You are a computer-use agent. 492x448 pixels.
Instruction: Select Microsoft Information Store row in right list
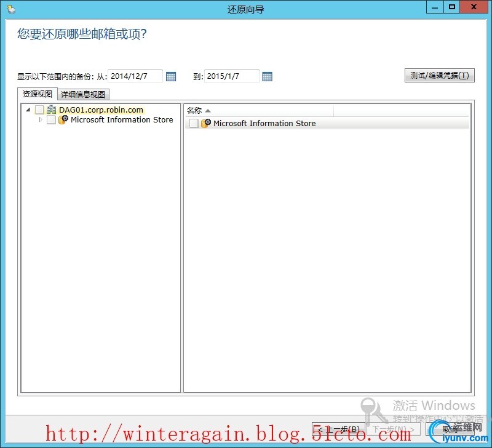tap(327, 123)
